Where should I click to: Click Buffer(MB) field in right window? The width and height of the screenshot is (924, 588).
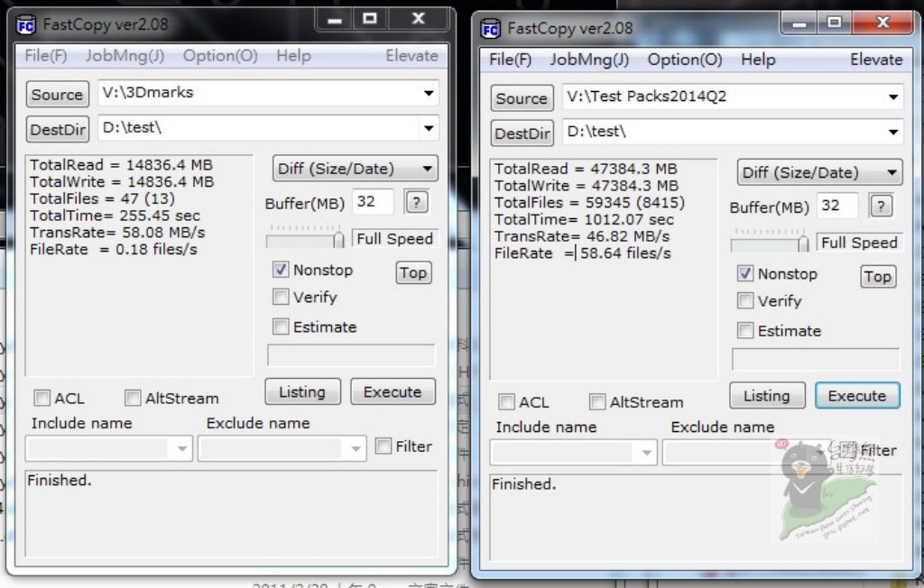click(837, 206)
